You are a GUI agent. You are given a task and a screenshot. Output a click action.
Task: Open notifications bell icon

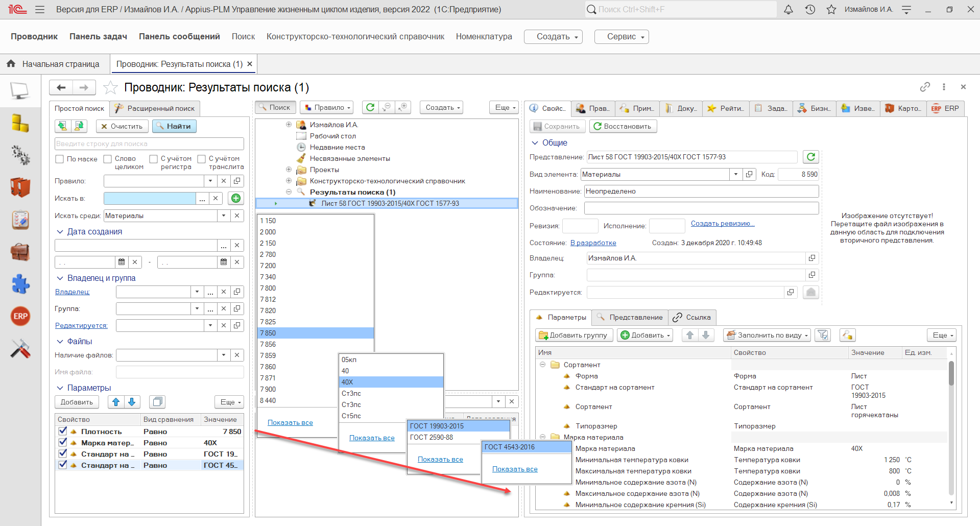tap(788, 9)
